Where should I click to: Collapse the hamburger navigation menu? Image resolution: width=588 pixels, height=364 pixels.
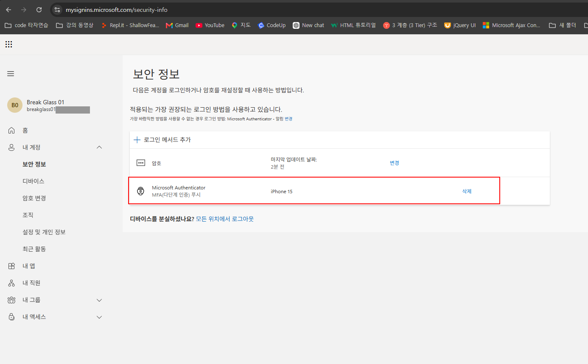pos(11,74)
